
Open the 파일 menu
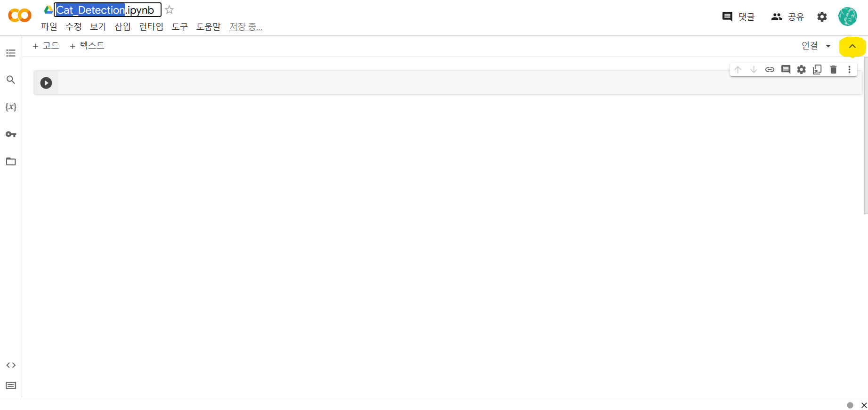click(49, 27)
